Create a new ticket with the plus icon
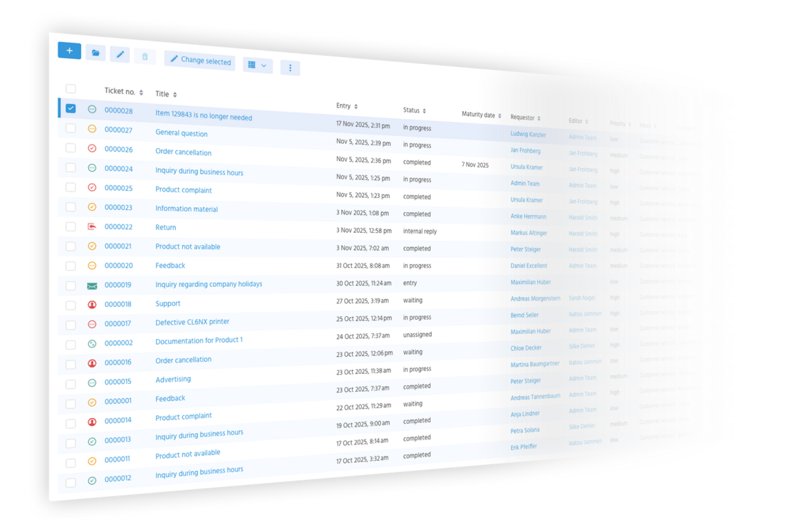 [69, 51]
